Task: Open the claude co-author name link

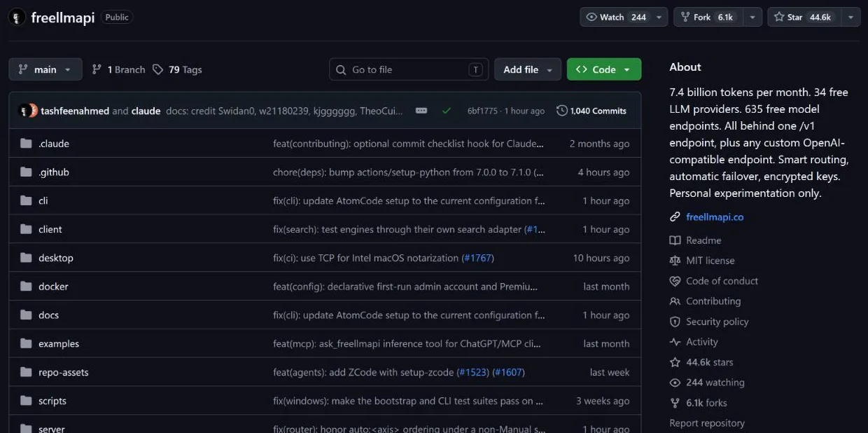Action: [146, 111]
